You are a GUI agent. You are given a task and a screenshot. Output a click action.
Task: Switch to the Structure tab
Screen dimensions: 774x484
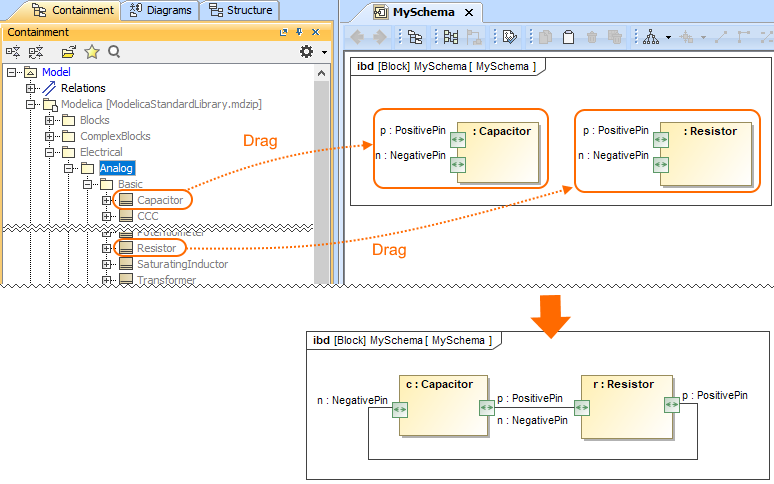pyautogui.click(x=240, y=10)
